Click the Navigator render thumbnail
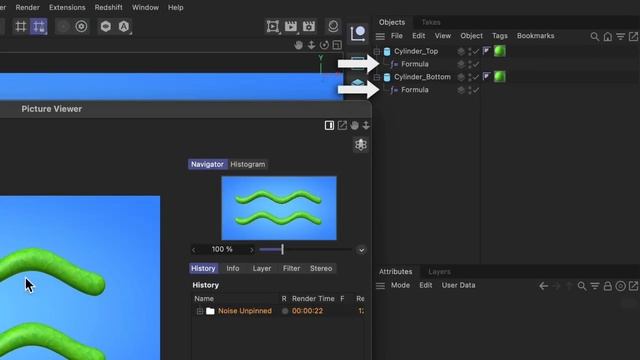 click(x=279, y=208)
